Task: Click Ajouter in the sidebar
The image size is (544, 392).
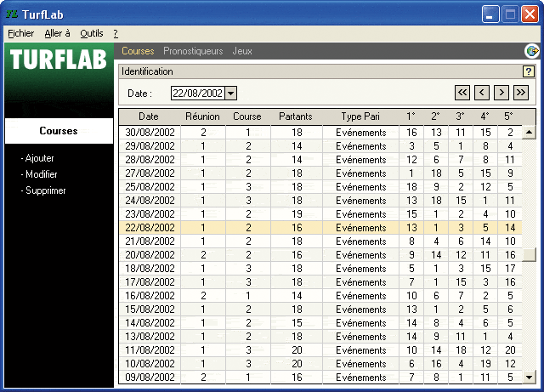Action: tap(41, 158)
